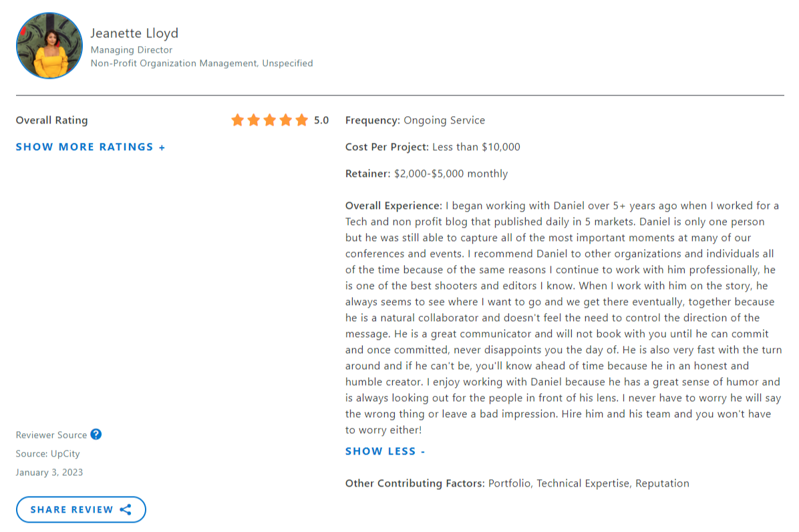Click the January 3, 2023 review date
Viewport: 799px width, 532px height.
(49, 473)
